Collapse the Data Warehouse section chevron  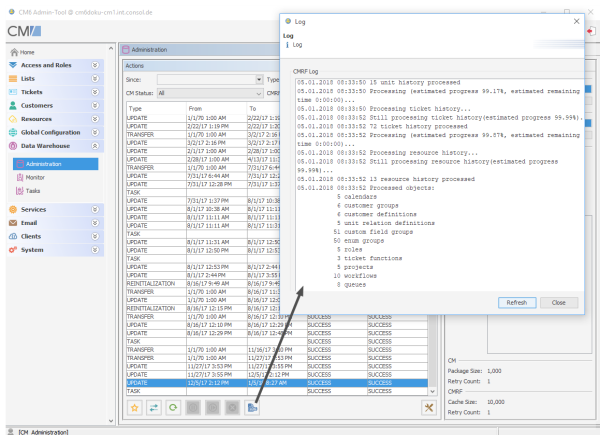click(94, 145)
